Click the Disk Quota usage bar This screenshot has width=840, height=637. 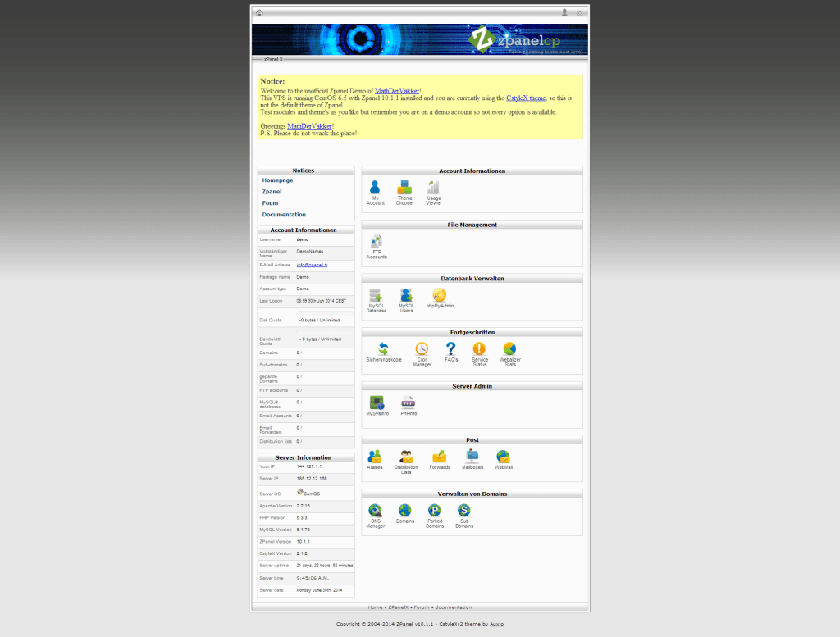pos(325,313)
